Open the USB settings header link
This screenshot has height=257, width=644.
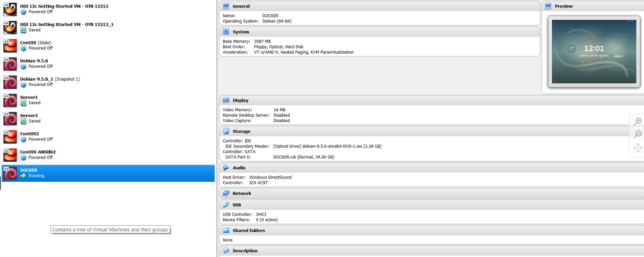point(237,205)
